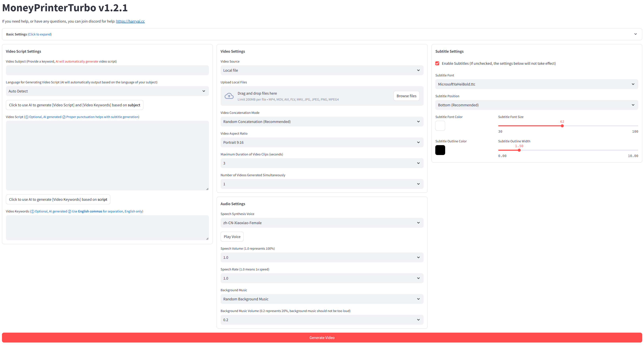
Task: Expand the Basic Settings chevron
Action: coord(635,34)
